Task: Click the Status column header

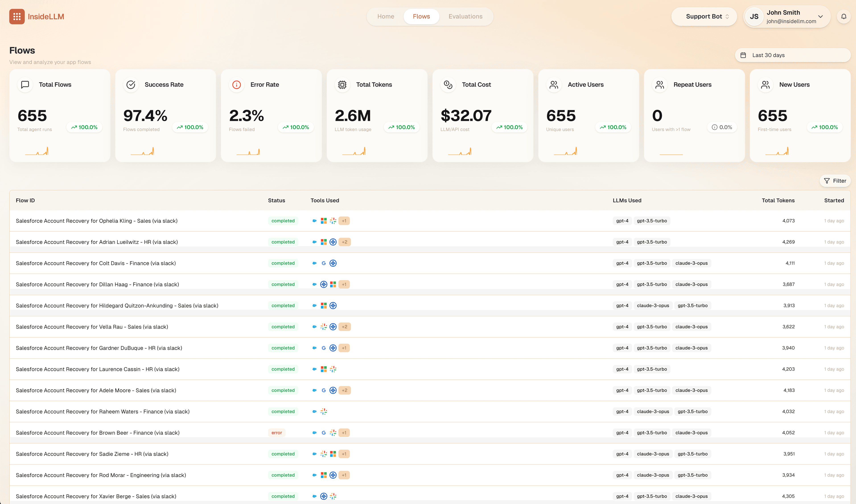Action: [276, 200]
